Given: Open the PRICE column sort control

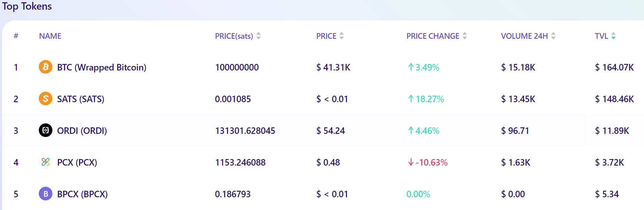Looking at the screenshot, I should click(341, 36).
